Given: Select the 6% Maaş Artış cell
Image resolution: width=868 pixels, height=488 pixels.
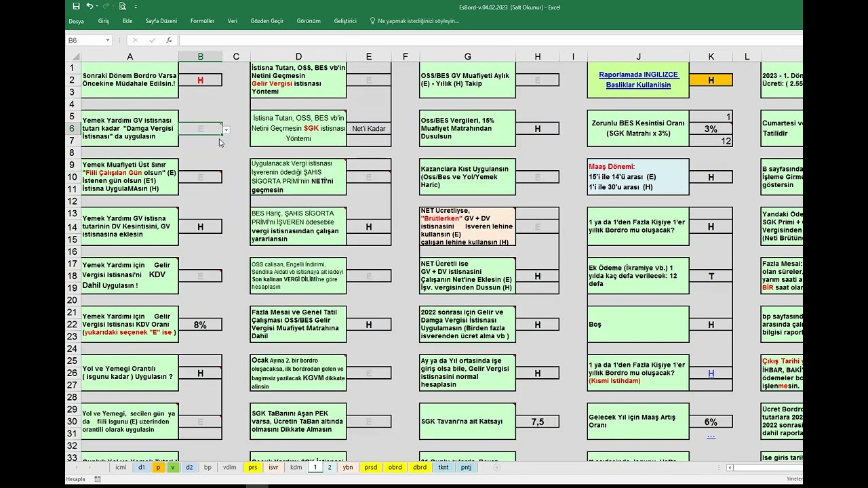Looking at the screenshot, I should tap(711, 422).
